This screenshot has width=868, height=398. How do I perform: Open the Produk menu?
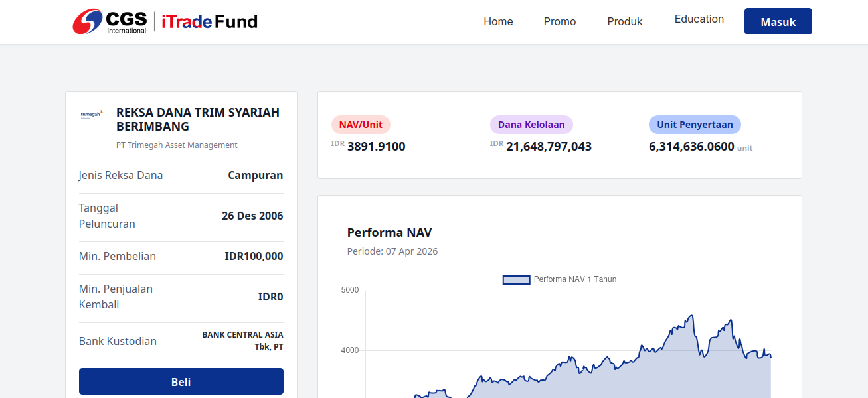(x=625, y=21)
